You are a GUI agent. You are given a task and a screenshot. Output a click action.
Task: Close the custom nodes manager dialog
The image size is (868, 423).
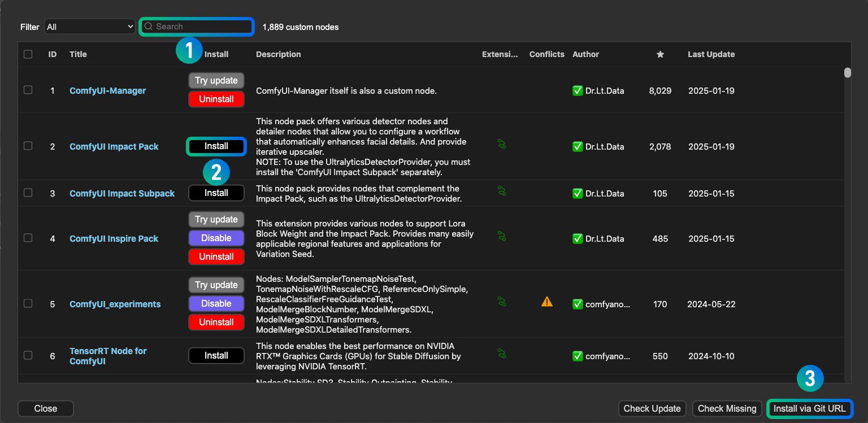click(x=46, y=408)
